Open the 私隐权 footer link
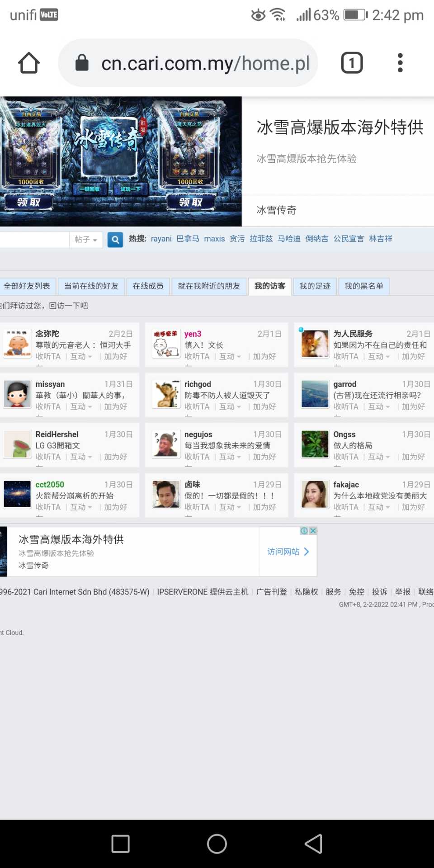This screenshot has width=434, height=868. 307,592
